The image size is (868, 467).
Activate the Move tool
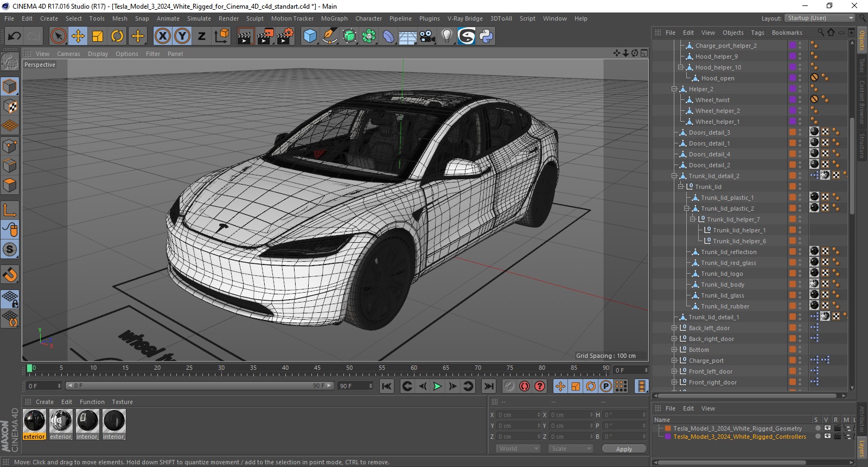pos(78,36)
